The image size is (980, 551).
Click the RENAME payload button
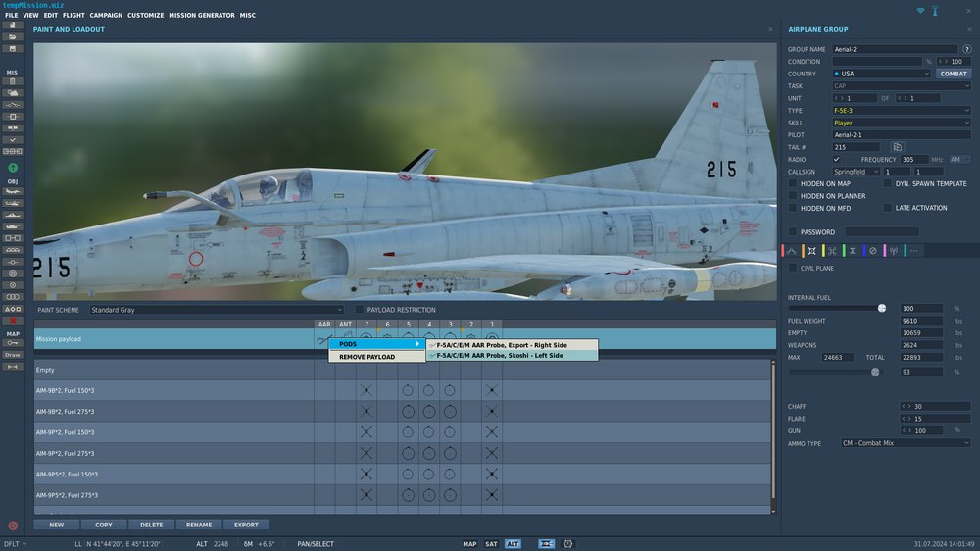(x=199, y=525)
